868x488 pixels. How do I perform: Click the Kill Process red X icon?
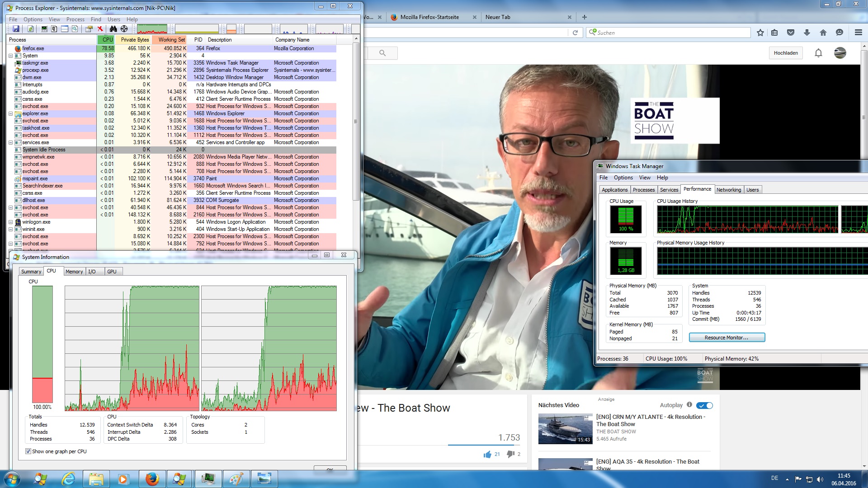click(100, 29)
